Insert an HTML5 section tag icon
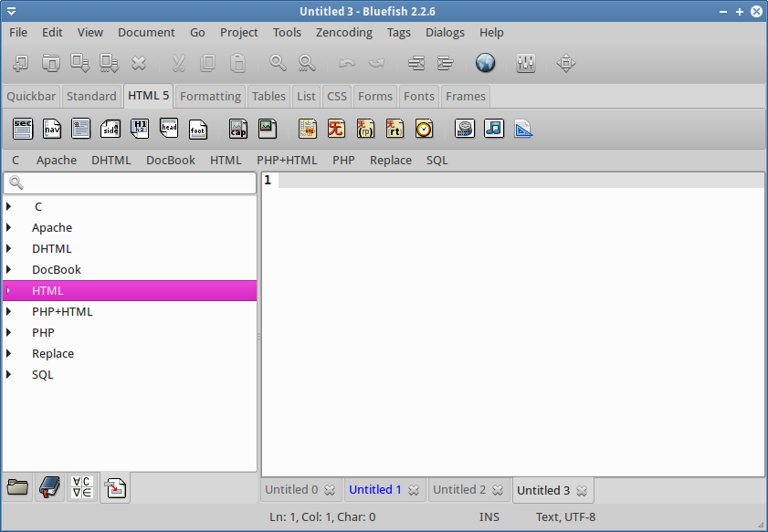This screenshot has height=532, width=768. (23, 129)
